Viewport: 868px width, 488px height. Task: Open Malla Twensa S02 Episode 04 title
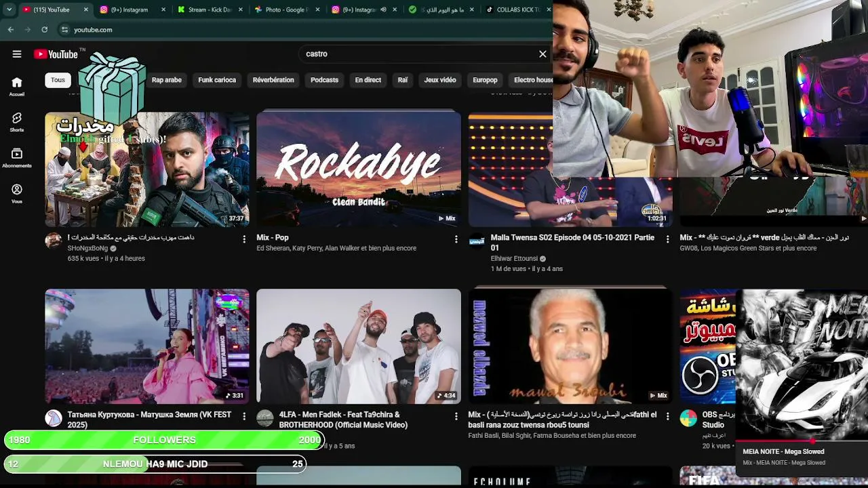coord(572,243)
